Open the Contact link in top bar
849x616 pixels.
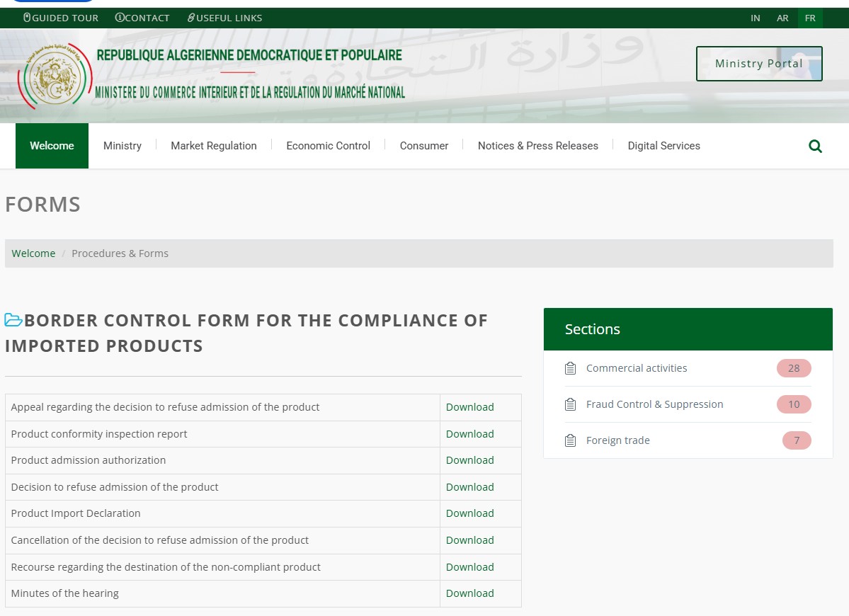coord(142,18)
